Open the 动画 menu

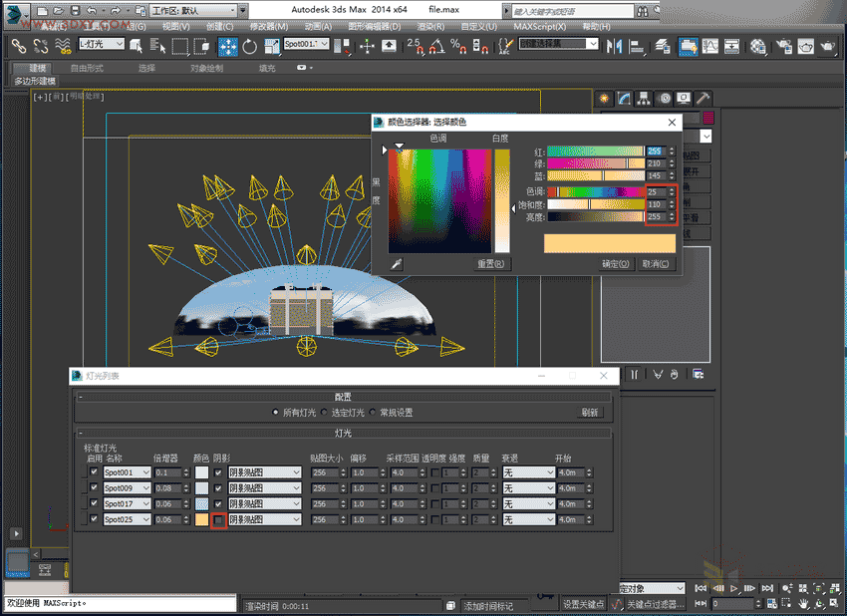point(318,27)
